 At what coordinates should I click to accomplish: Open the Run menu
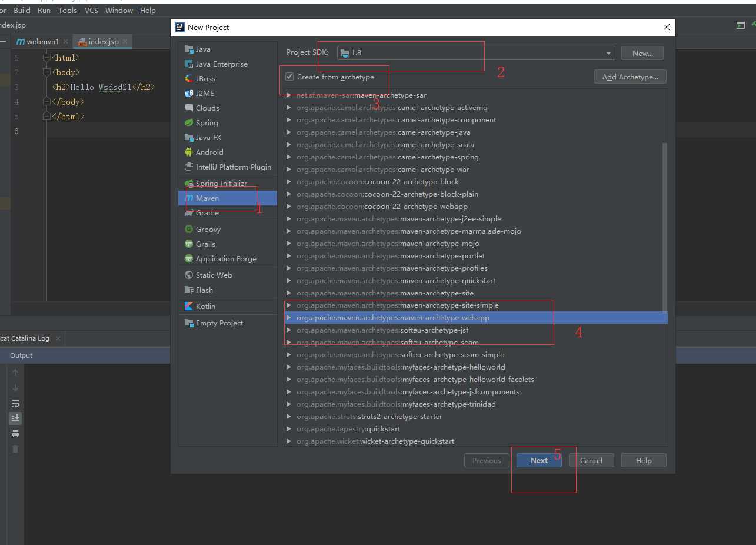(x=44, y=11)
